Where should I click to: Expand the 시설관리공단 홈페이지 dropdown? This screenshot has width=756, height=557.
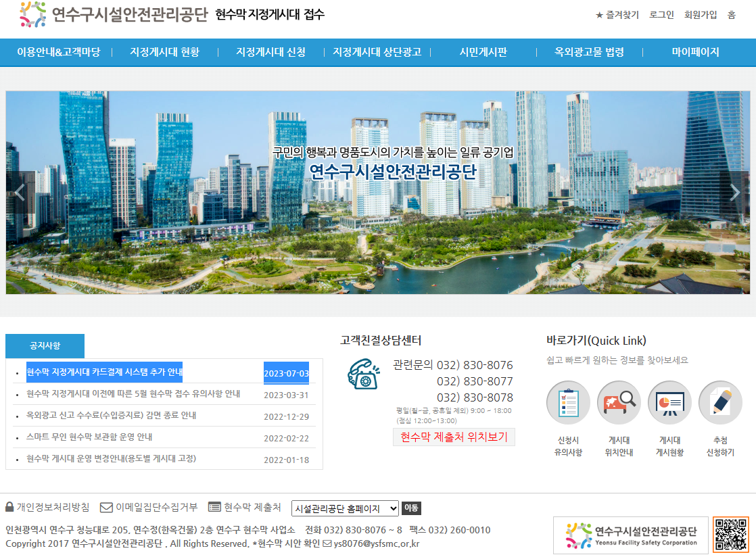(x=346, y=508)
